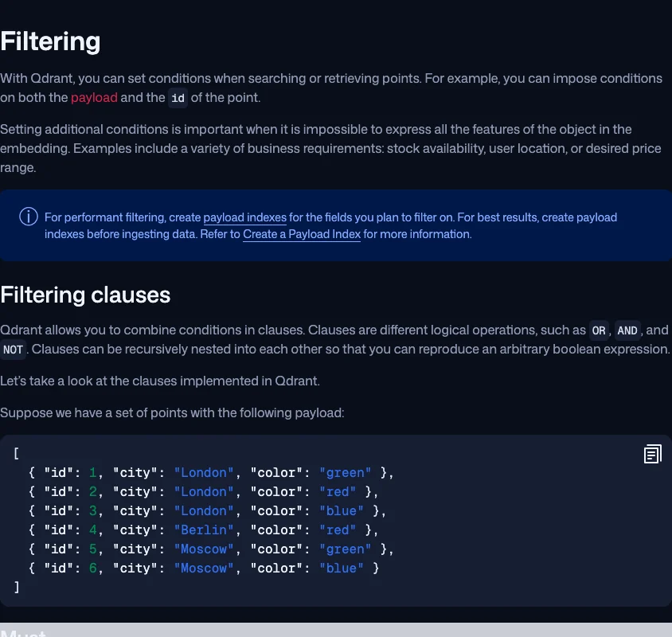
Task: Follow the payload indexes link
Action: point(244,217)
